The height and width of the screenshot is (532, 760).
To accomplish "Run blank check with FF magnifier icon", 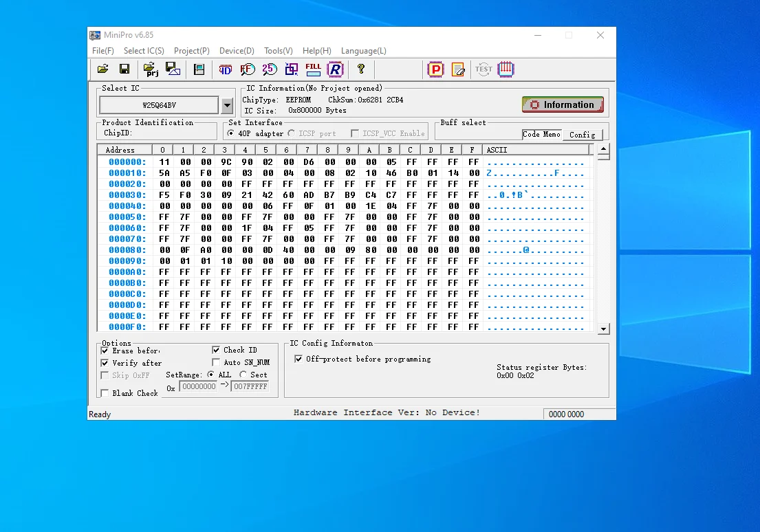I will 248,69.
